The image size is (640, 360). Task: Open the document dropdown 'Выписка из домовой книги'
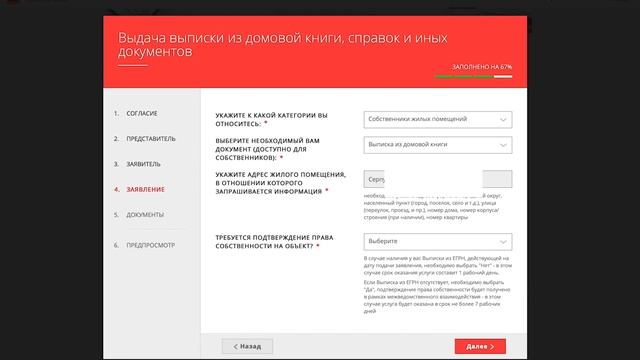click(438, 145)
